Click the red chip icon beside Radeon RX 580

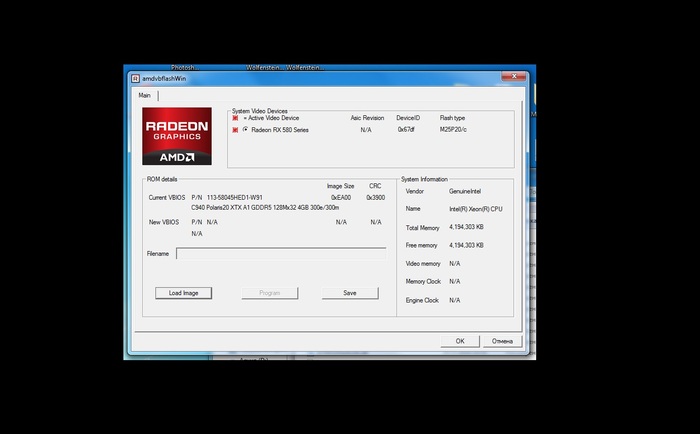click(x=235, y=130)
